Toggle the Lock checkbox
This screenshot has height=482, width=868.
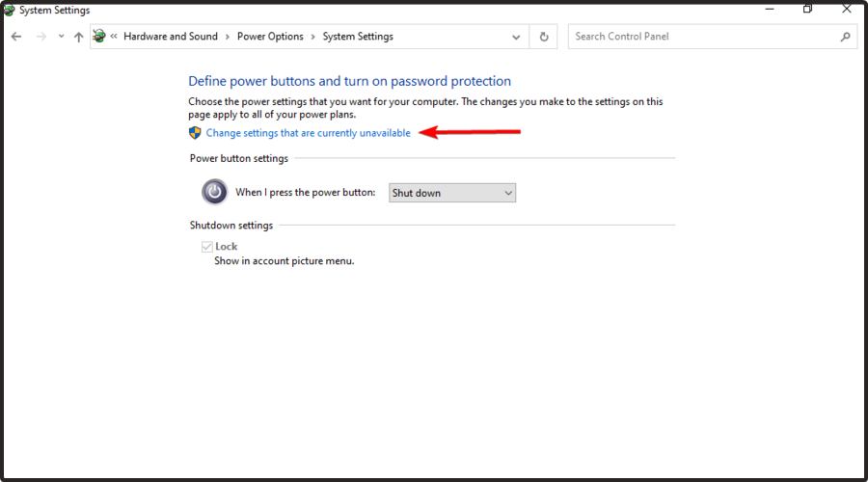pyautogui.click(x=205, y=247)
